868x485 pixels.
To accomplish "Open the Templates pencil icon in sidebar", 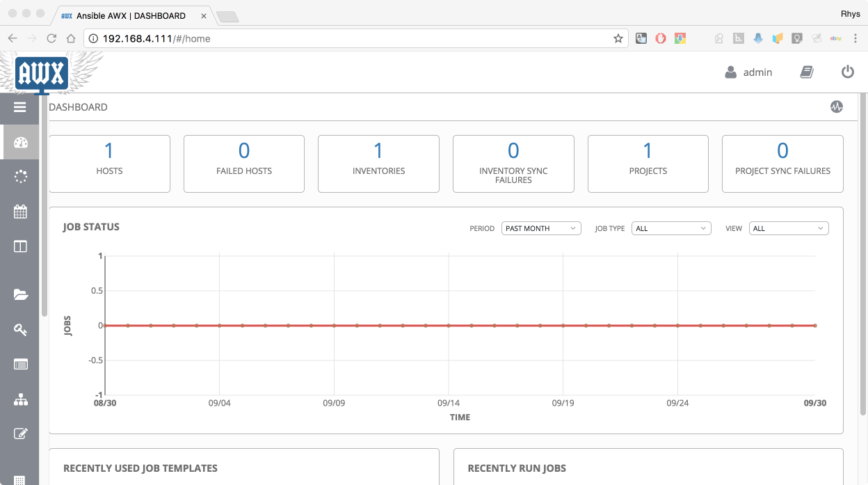I will [20, 434].
